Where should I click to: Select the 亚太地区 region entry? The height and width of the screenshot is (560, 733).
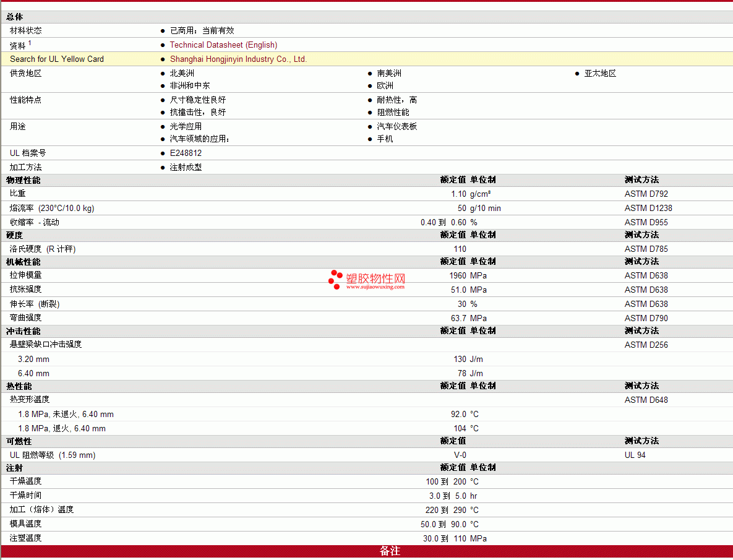point(600,74)
